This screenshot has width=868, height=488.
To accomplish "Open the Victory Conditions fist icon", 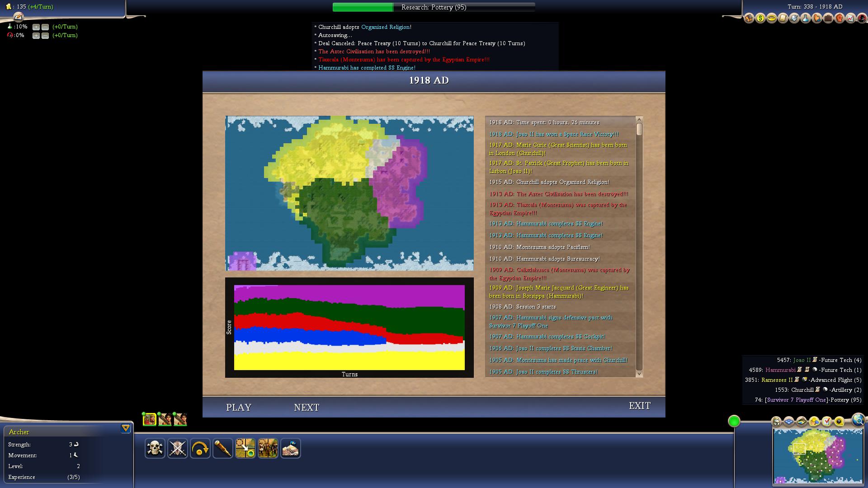I will click(x=840, y=18).
